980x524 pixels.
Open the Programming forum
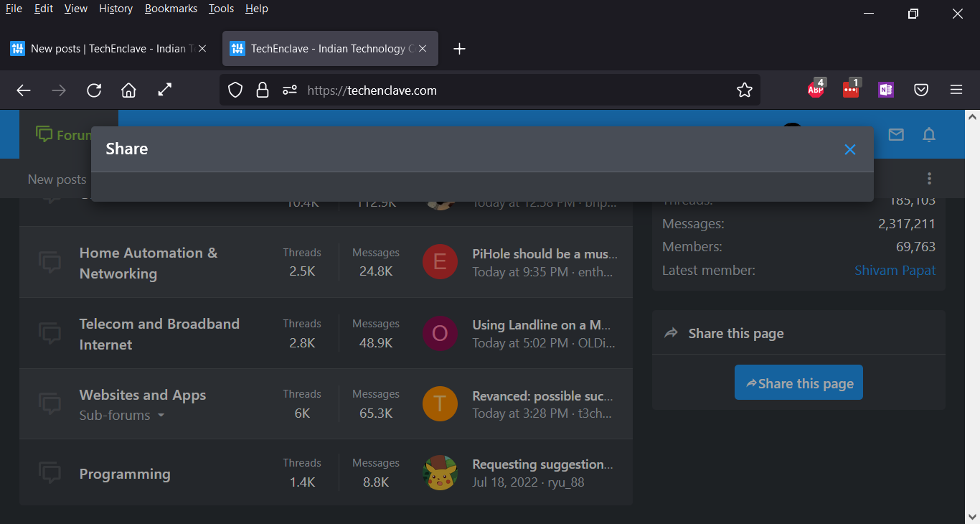click(125, 474)
